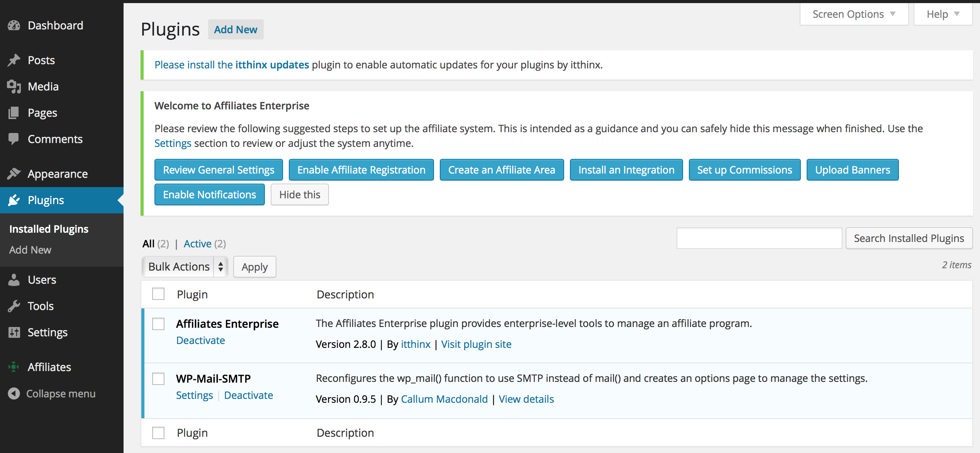Image resolution: width=980 pixels, height=453 pixels.
Task: Select Installed Plugins submenu item
Action: 49,229
